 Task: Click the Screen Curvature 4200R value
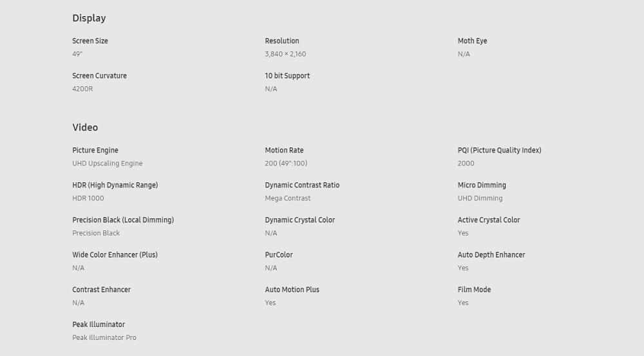click(x=82, y=89)
